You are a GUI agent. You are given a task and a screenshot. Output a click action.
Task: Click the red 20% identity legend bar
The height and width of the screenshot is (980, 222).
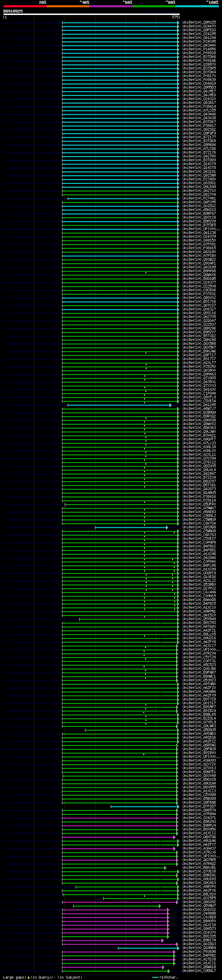pyautogui.click(x=25, y=6)
